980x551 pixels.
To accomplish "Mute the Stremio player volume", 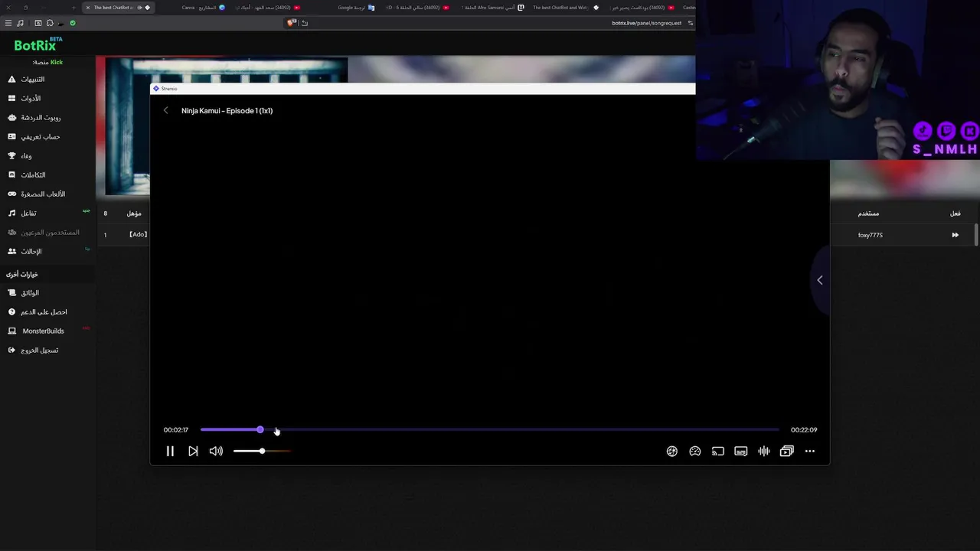I will [x=216, y=452].
